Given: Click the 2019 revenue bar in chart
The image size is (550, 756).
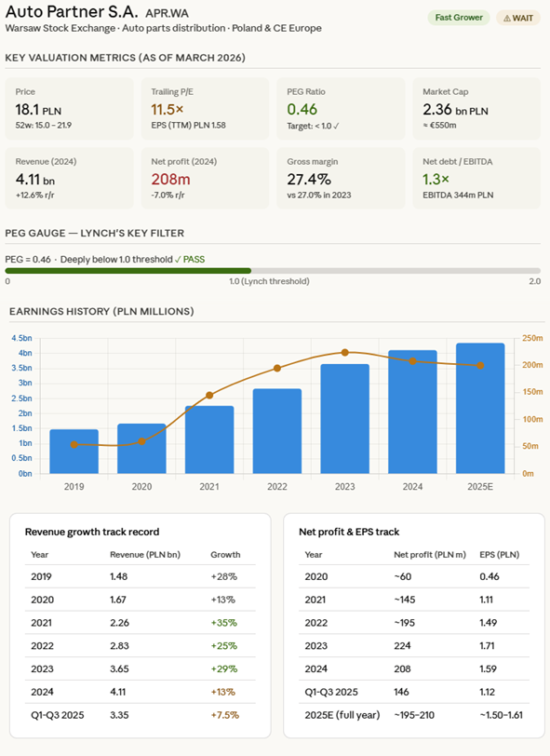Looking at the screenshot, I should [x=74, y=452].
